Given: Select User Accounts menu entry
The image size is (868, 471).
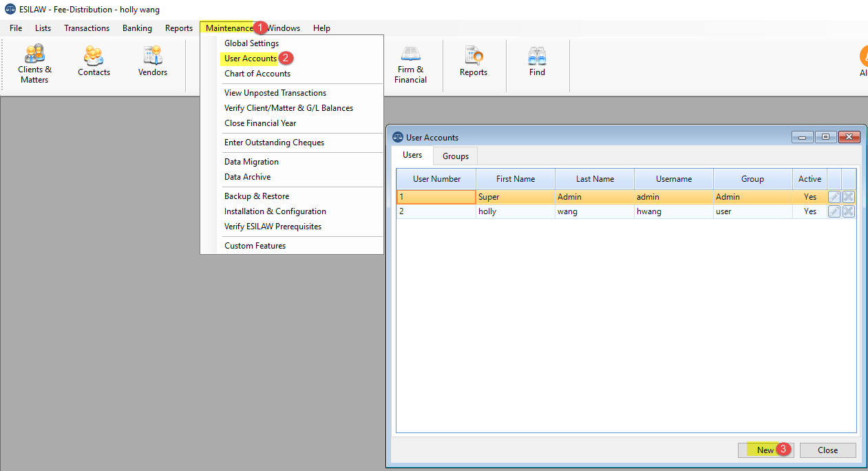Looking at the screenshot, I should 251,59.
